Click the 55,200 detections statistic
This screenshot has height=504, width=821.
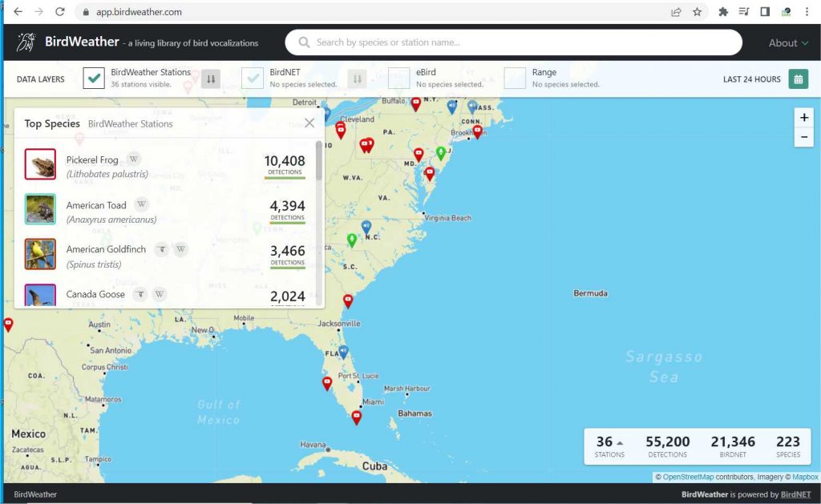[668, 446]
